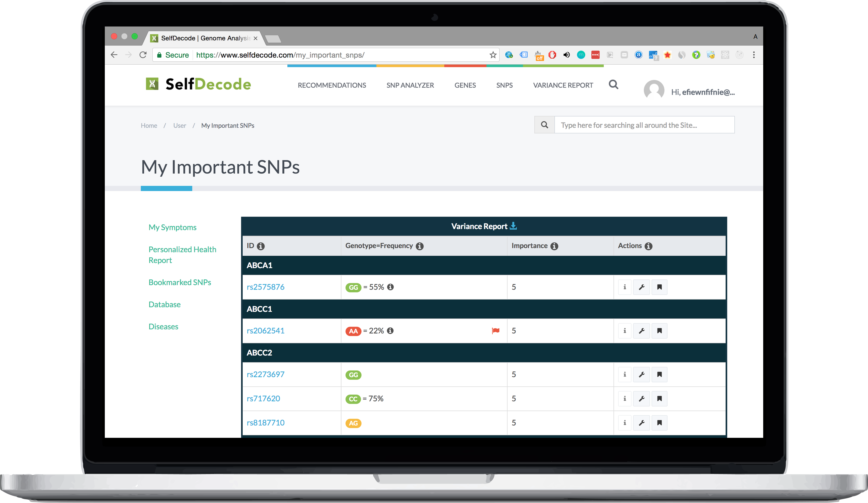Click the info icon beside Importance header
The width and height of the screenshot is (868, 503).
(554, 246)
